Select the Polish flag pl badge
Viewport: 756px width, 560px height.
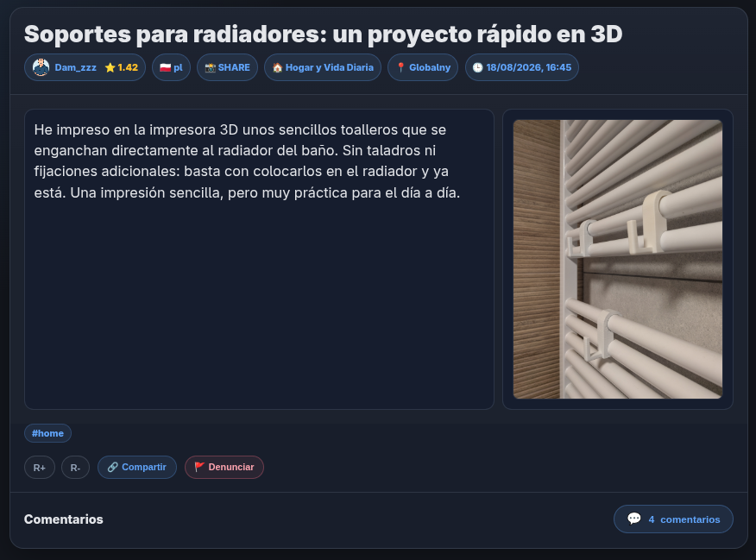coord(171,67)
